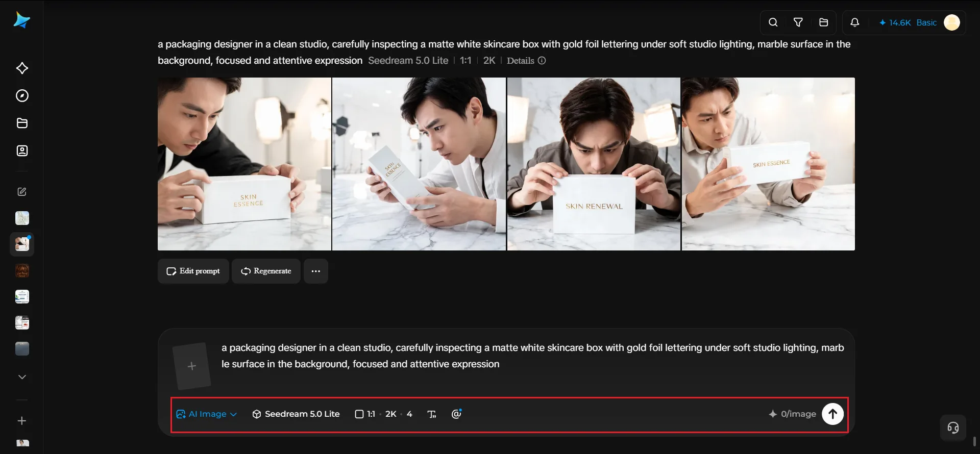Open the compass explore icon in sidebar
This screenshot has width=980, height=454.
click(22, 96)
